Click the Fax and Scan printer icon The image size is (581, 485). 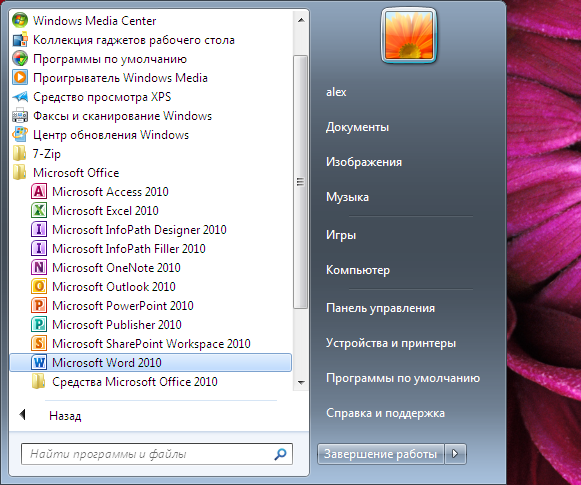(20, 116)
